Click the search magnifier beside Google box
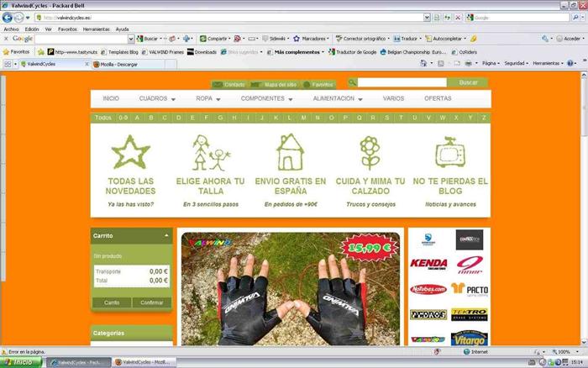The width and height of the screenshot is (588, 368). pyautogui.click(x=575, y=18)
